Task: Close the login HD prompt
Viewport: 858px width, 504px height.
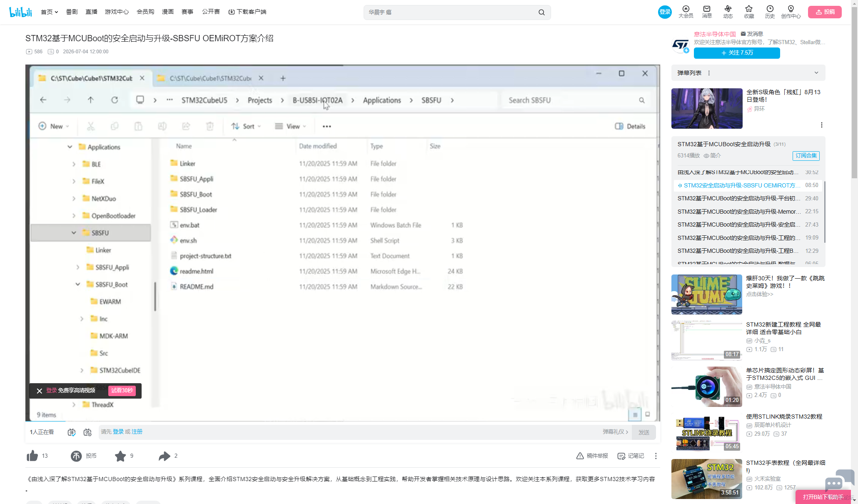Action: click(x=39, y=391)
